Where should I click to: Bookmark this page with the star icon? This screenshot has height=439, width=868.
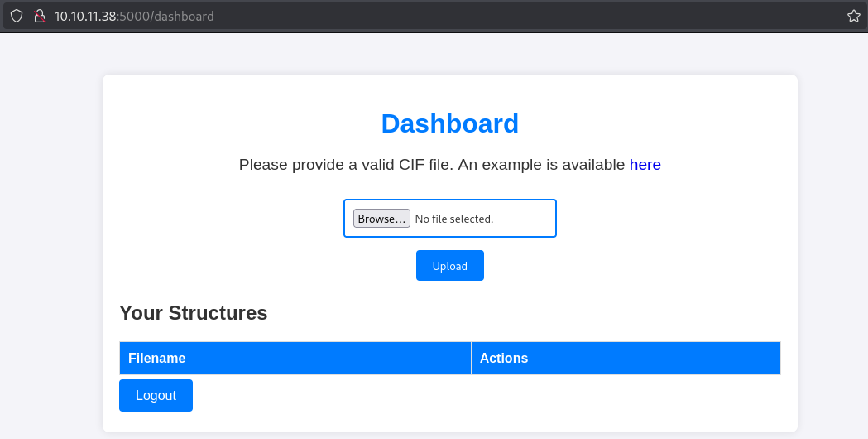(854, 17)
